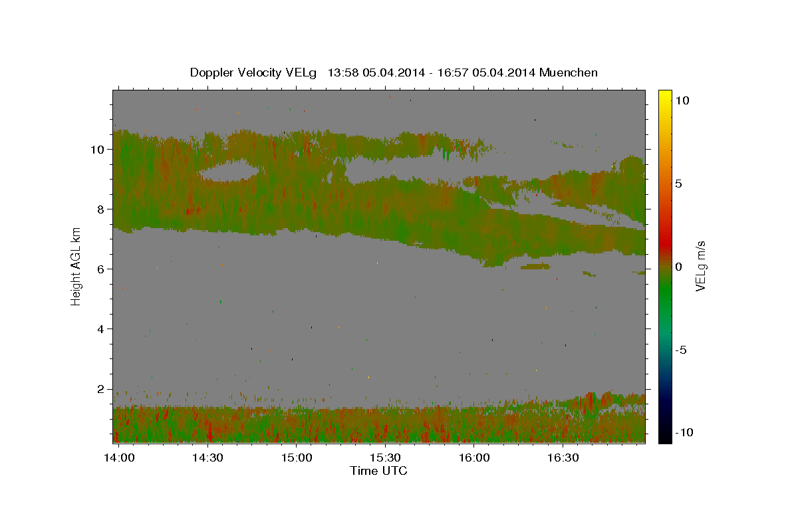Click the '14:00' time tick label
Screen dimensions: 798x532
click(x=120, y=458)
